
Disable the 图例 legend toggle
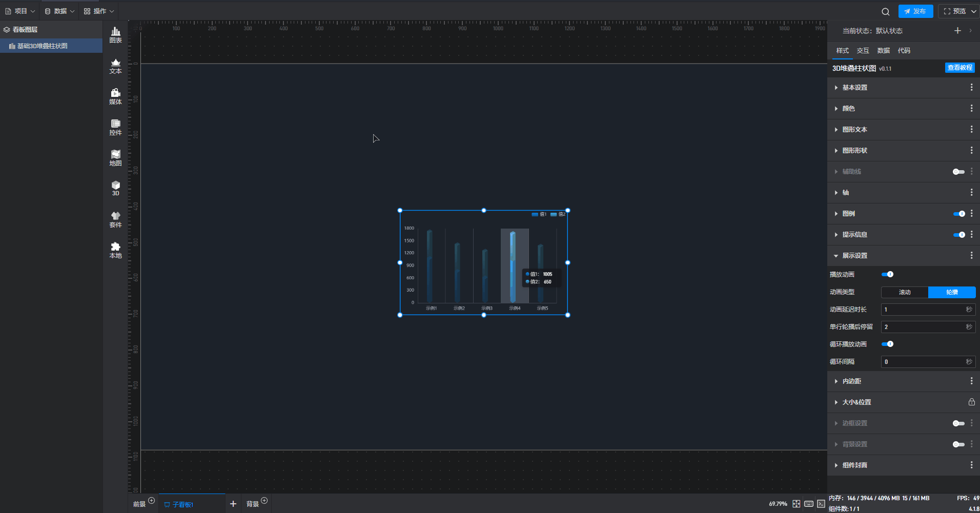click(x=958, y=214)
